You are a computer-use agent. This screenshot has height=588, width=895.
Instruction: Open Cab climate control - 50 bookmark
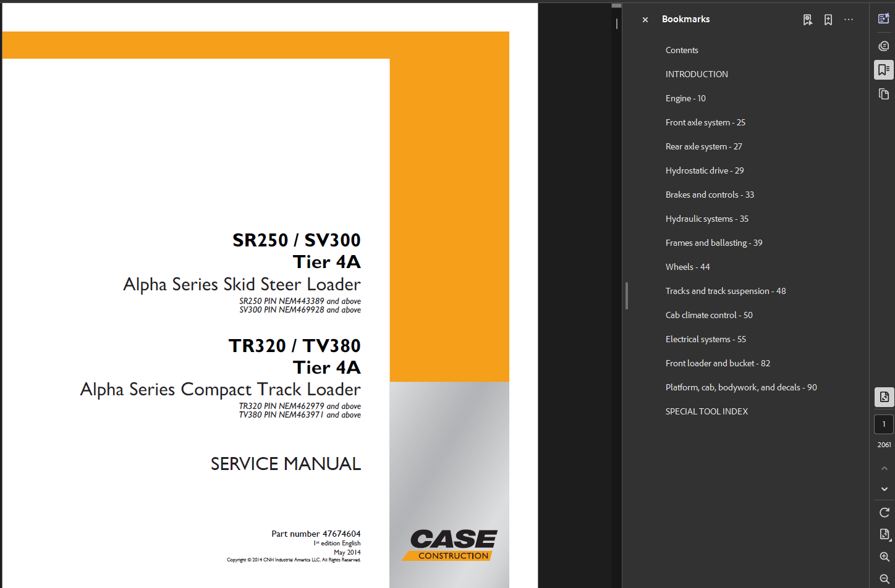point(709,316)
